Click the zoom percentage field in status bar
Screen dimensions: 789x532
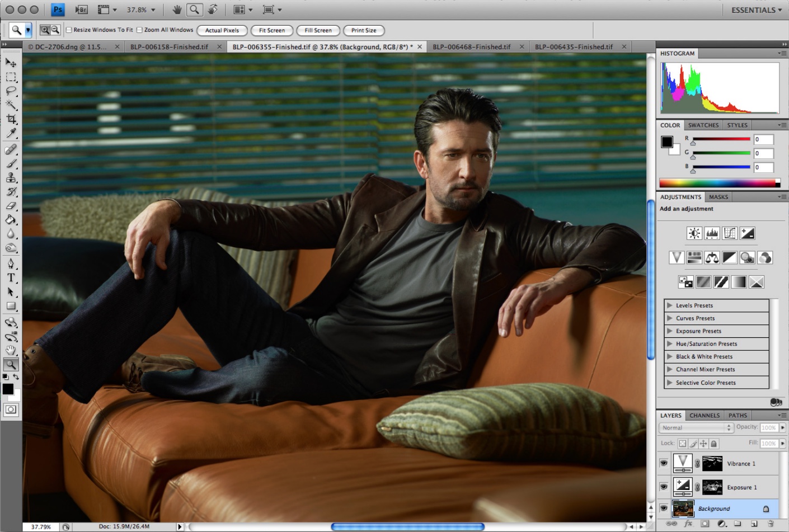click(x=41, y=527)
